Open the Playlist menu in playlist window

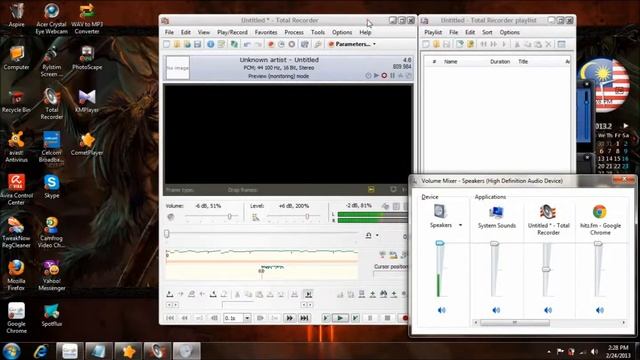coord(433,32)
